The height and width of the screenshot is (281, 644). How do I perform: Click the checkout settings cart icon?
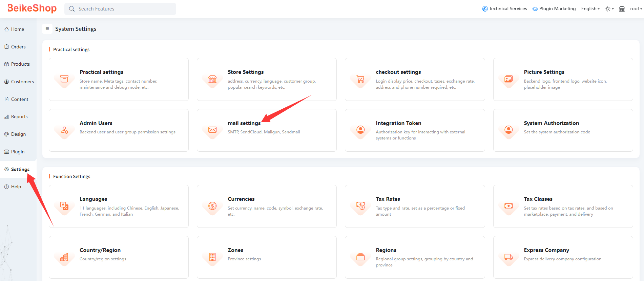point(360,79)
